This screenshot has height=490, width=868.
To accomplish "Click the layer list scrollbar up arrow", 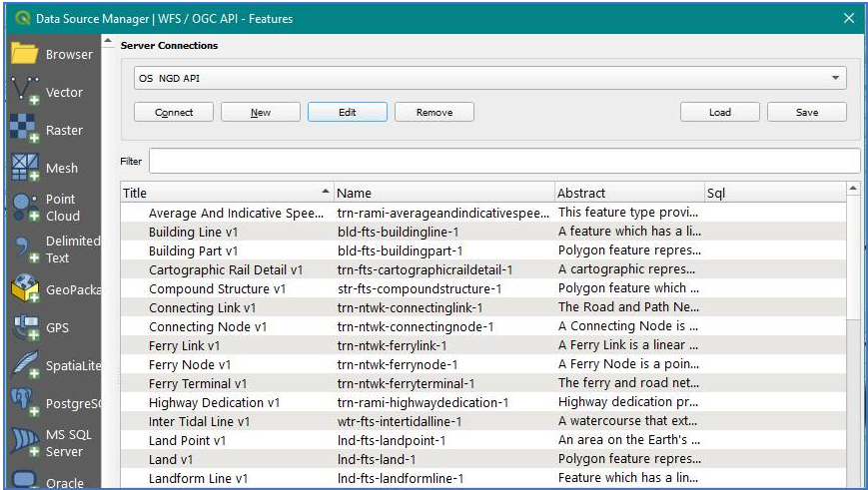I will click(x=853, y=189).
